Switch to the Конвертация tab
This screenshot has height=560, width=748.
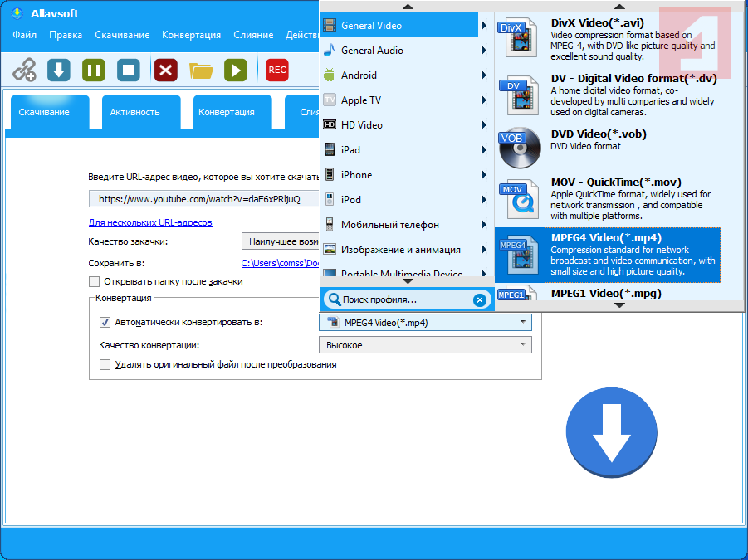232,112
